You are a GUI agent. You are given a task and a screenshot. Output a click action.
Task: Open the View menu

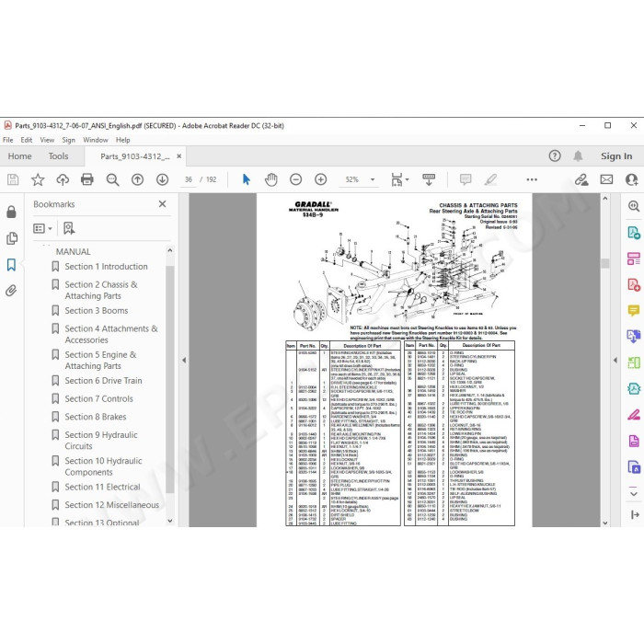click(47, 140)
